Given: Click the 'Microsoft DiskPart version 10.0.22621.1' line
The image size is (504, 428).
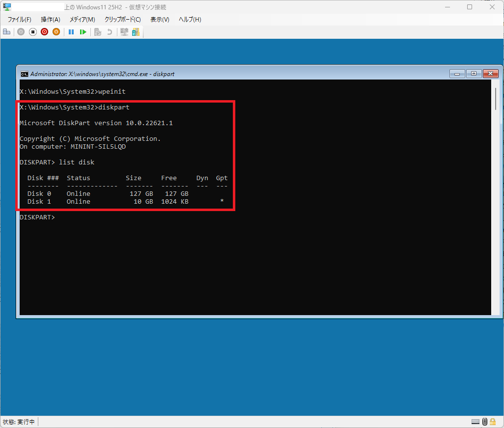Looking at the screenshot, I should [x=96, y=123].
